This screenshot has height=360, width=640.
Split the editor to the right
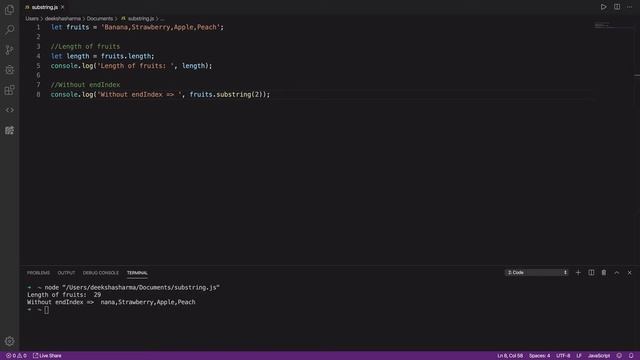click(x=617, y=7)
